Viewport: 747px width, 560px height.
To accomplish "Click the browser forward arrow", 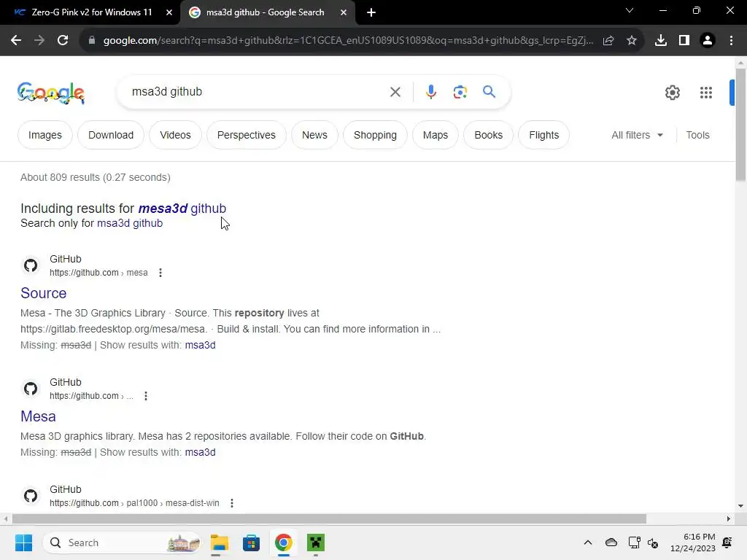I will pyautogui.click(x=39, y=41).
